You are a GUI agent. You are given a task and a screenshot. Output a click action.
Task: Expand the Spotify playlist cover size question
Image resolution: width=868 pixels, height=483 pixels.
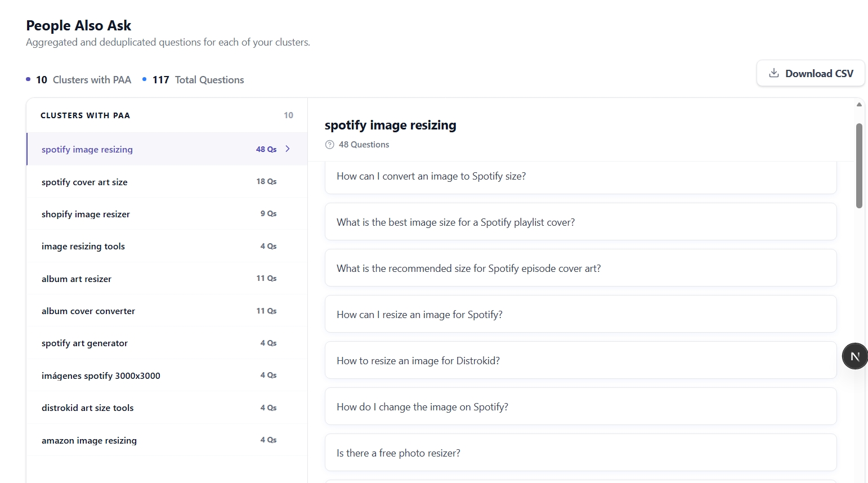(x=580, y=222)
